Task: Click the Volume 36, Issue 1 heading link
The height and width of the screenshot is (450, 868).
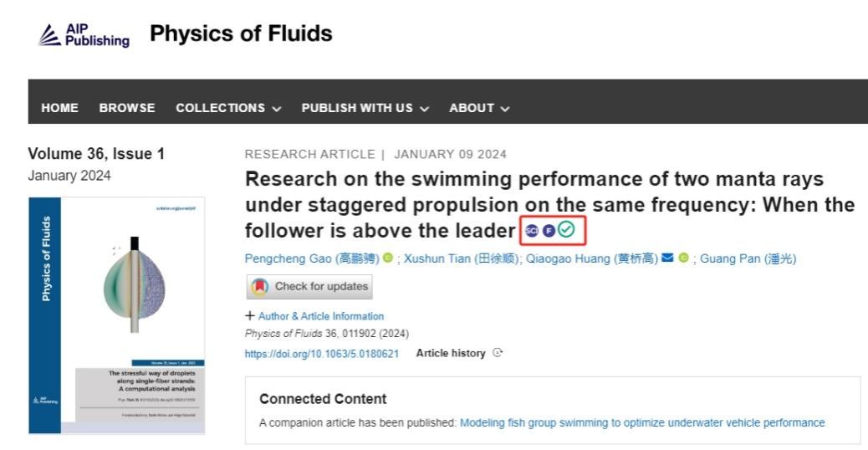Action: point(96,154)
